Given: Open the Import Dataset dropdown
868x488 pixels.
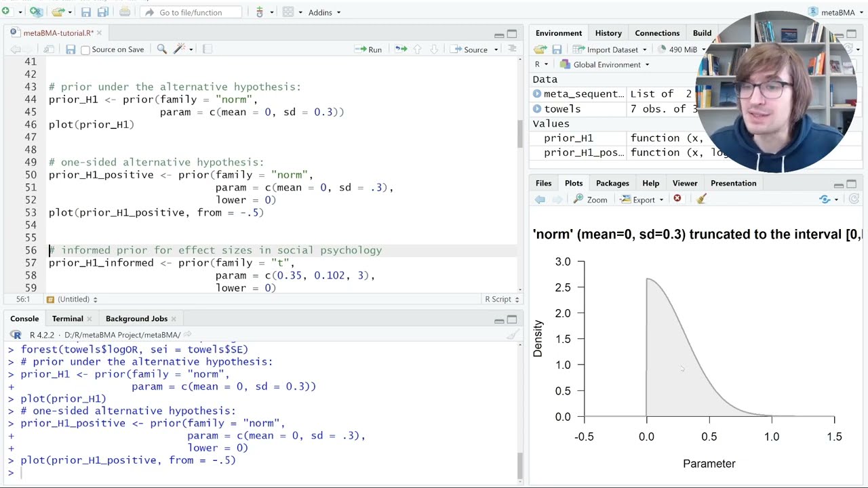Looking at the screenshot, I should pos(610,49).
